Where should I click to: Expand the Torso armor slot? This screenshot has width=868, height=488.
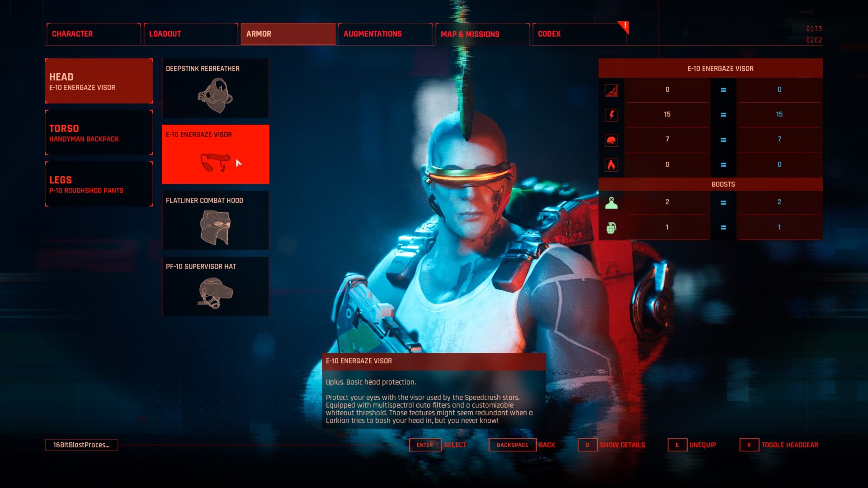tap(98, 132)
